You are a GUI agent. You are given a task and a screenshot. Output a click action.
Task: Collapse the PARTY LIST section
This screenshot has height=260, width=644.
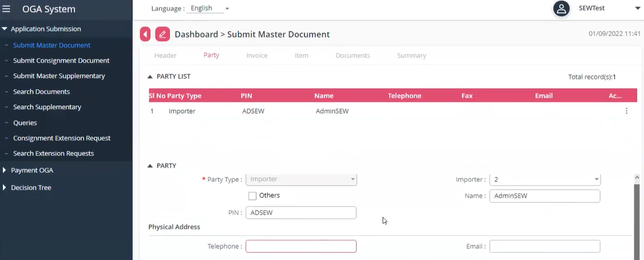[150, 77]
